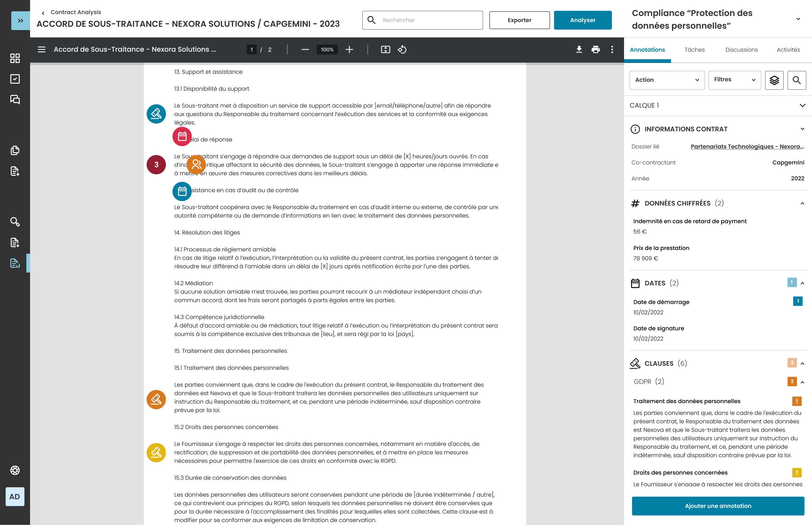Open the Filtres dropdown
Image resolution: width=812 pixels, height=525 pixels.
tap(735, 80)
